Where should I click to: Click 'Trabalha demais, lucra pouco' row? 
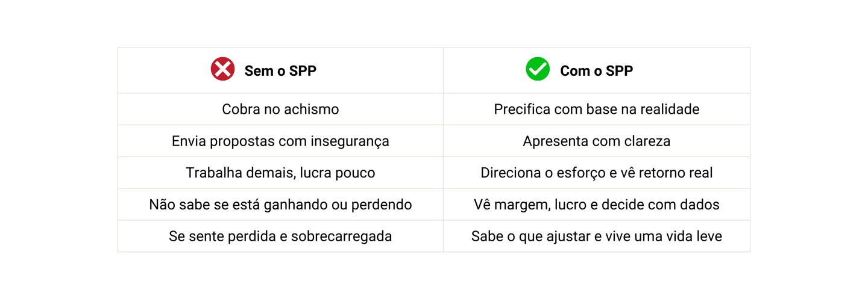tap(280, 173)
